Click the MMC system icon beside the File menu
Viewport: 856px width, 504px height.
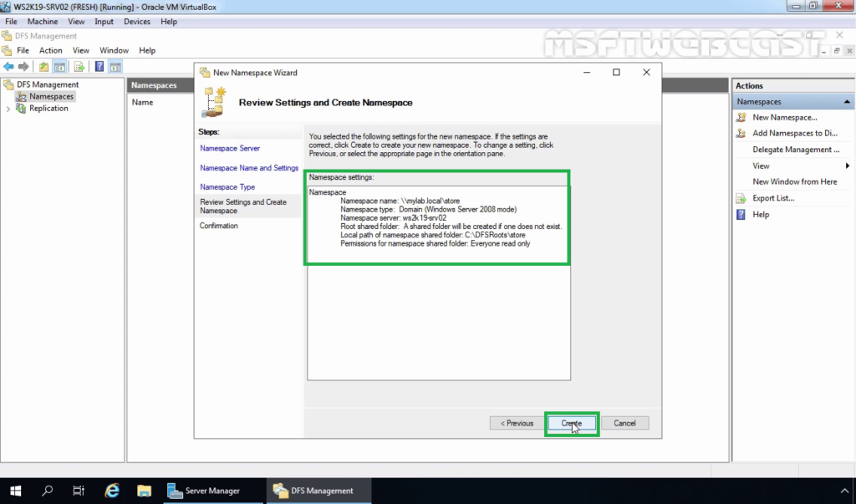pos(7,50)
